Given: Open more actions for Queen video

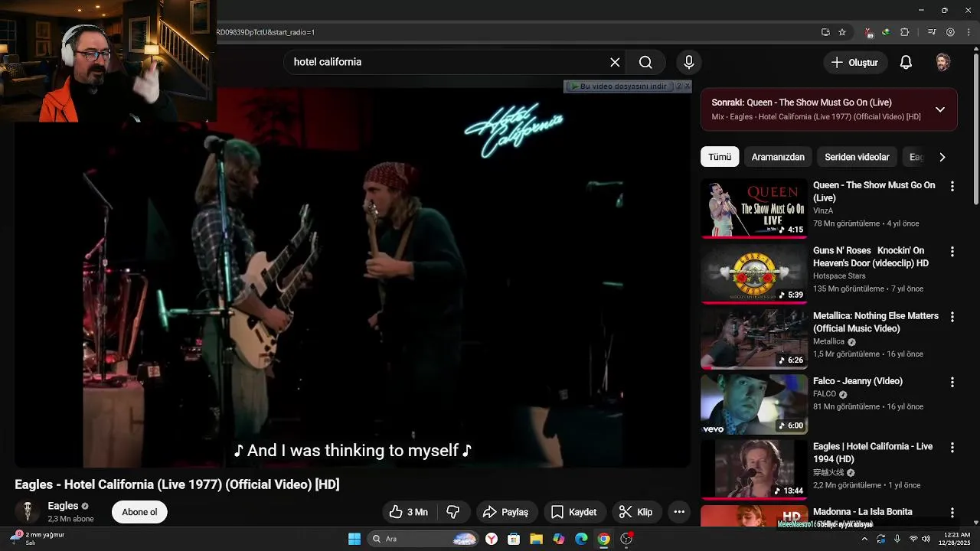Looking at the screenshot, I should click(952, 186).
